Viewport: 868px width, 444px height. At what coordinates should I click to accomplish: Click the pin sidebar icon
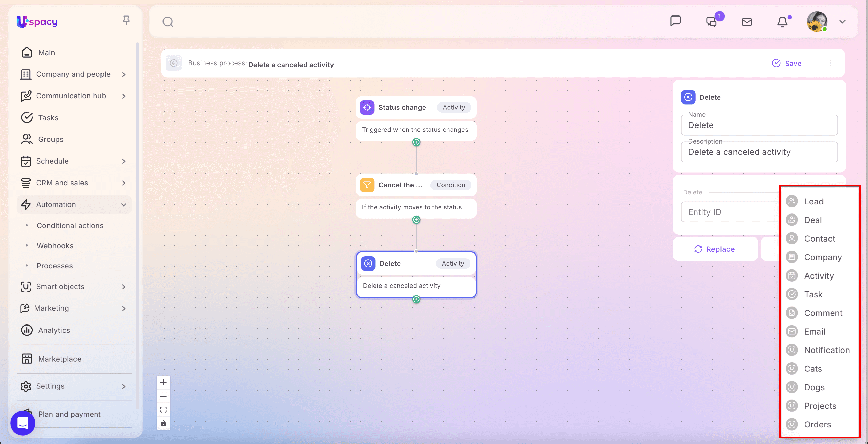(x=126, y=21)
